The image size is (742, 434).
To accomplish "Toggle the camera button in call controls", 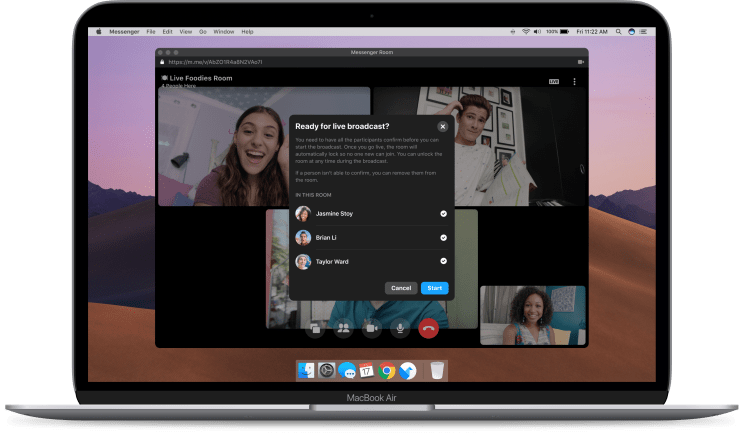I will [x=371, y=328].
